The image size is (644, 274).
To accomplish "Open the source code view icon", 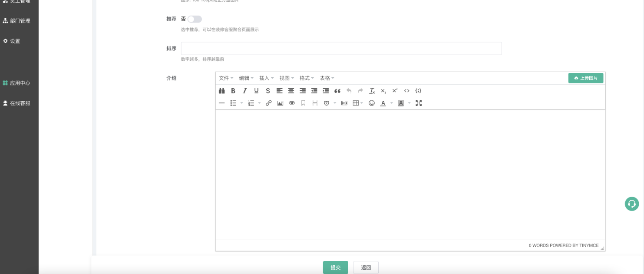I will (x=406, y=91).
